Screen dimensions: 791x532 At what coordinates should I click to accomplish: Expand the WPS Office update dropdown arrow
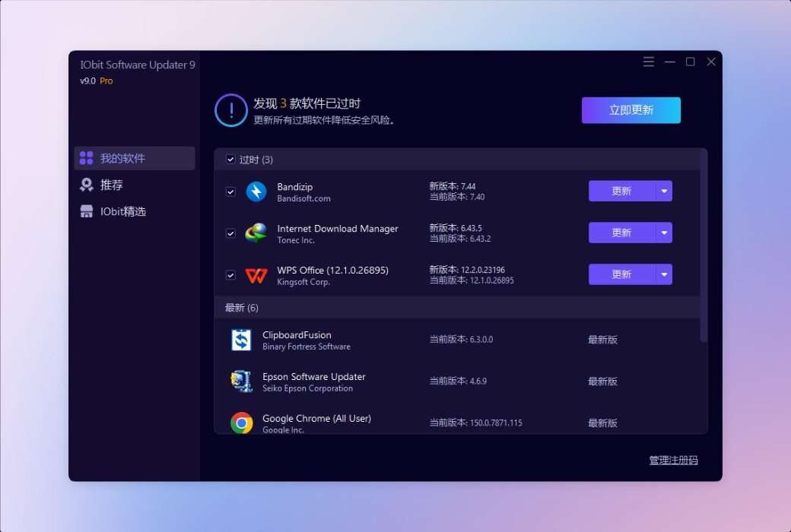pos(665,275)
